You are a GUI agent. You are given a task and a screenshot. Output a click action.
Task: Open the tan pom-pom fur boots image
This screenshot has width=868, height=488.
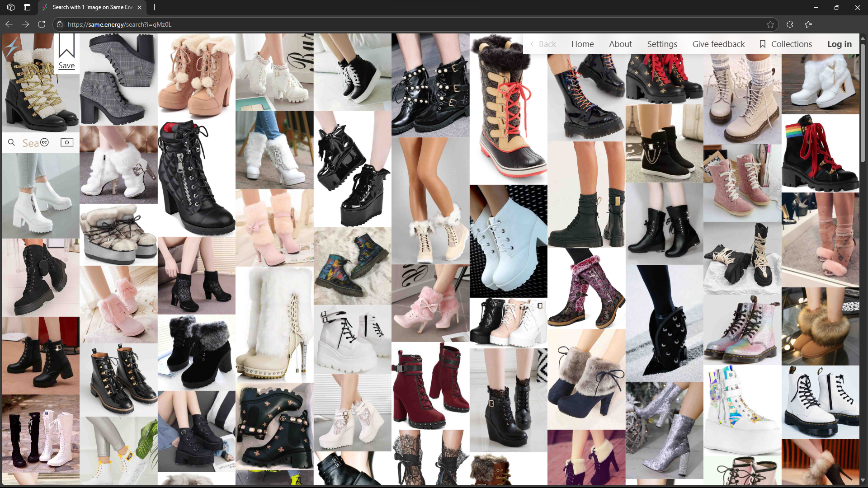point(196,75)
